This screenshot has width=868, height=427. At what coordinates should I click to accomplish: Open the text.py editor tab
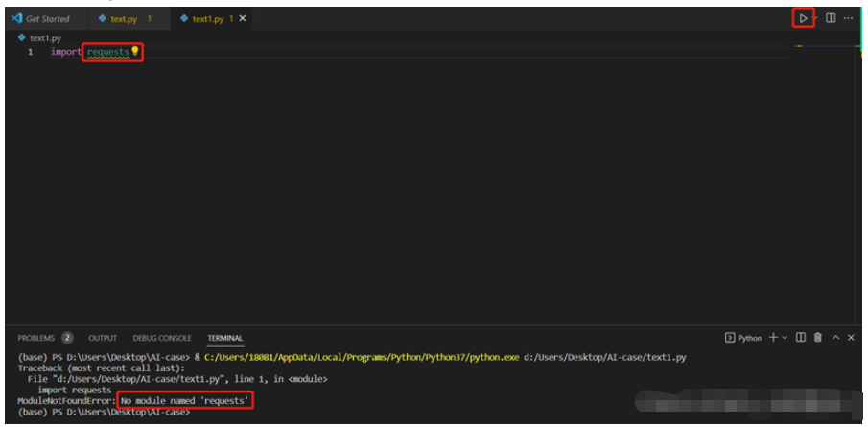[124, 19]
